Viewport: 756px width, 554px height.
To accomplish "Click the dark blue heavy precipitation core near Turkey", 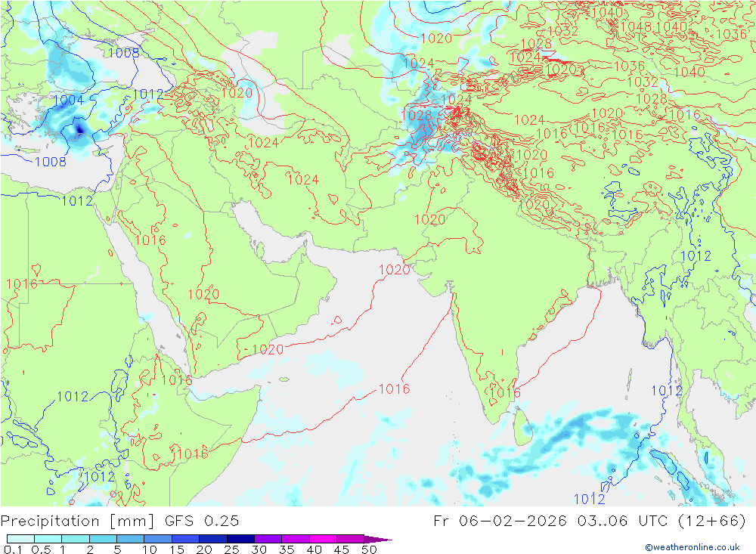I will tap(79, 128).
